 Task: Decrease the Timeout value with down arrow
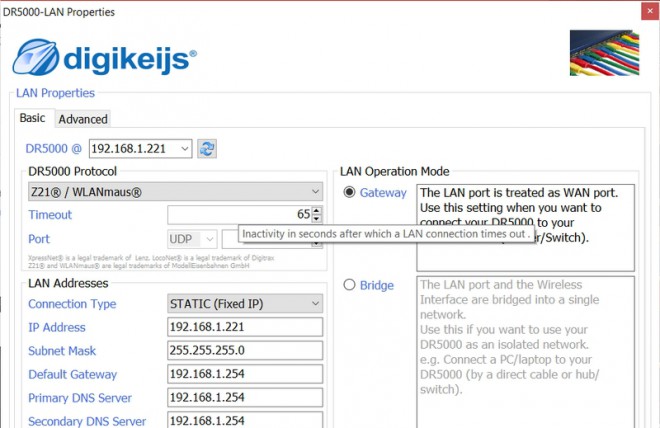(x=317, y=218)
